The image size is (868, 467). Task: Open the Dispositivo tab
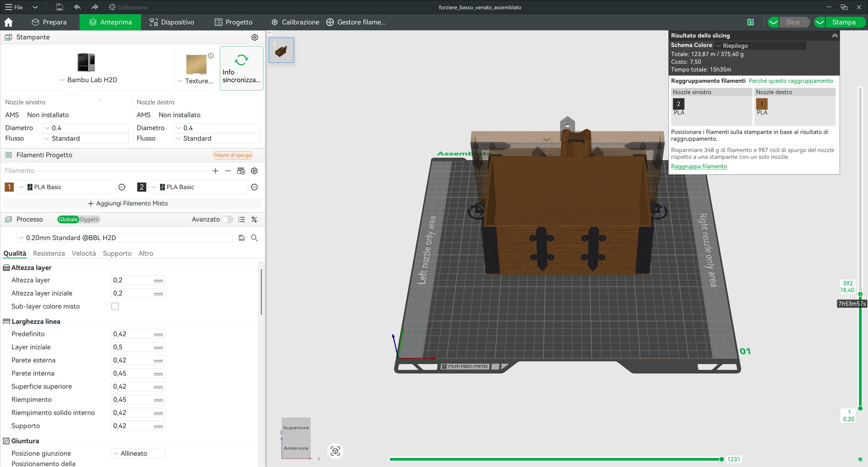tap(172, 22)
